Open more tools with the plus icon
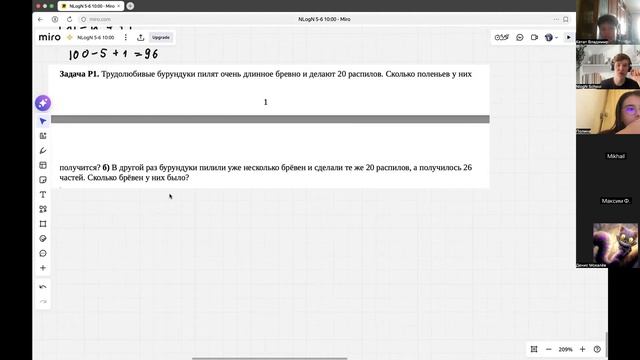Screen dimensions: 640x360 (43, 268)
